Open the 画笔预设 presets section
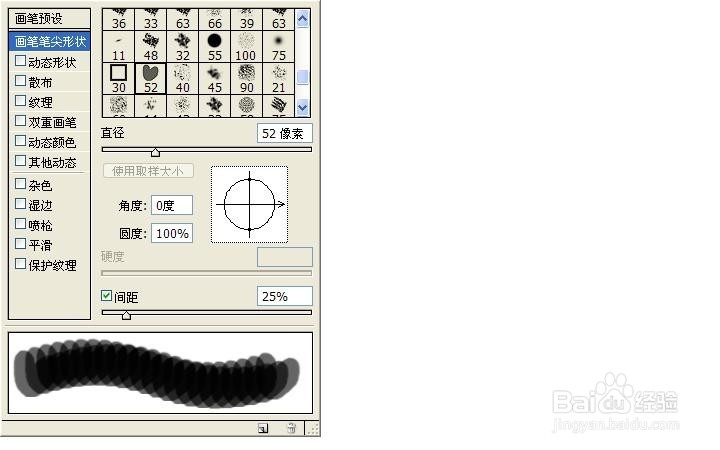 click(x=49, y=19)
